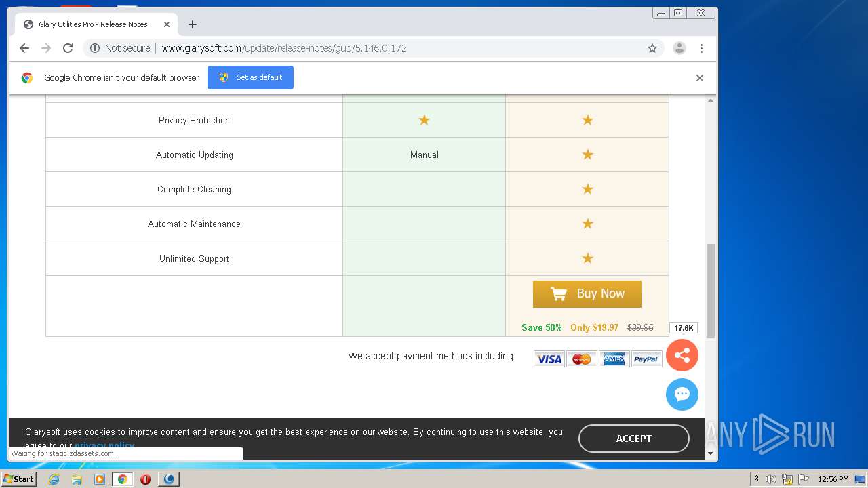This screenshot has width=868, height=488.
Task: Dismiss the default browser infobar
Action: 700,78
